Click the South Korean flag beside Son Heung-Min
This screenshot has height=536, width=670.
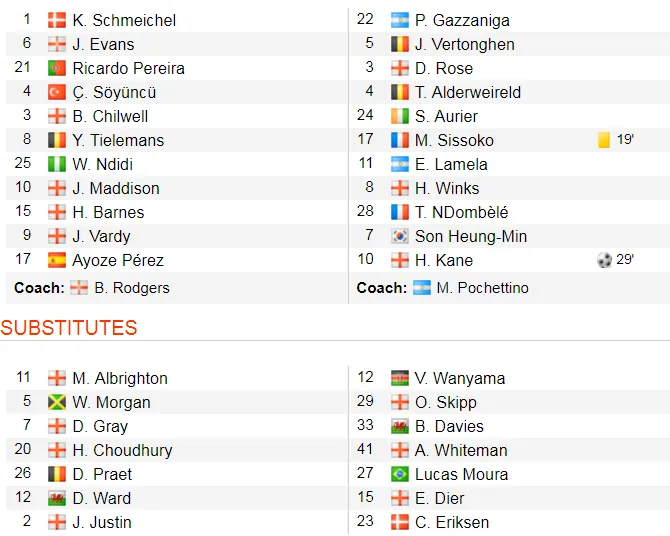pos(400,236)
